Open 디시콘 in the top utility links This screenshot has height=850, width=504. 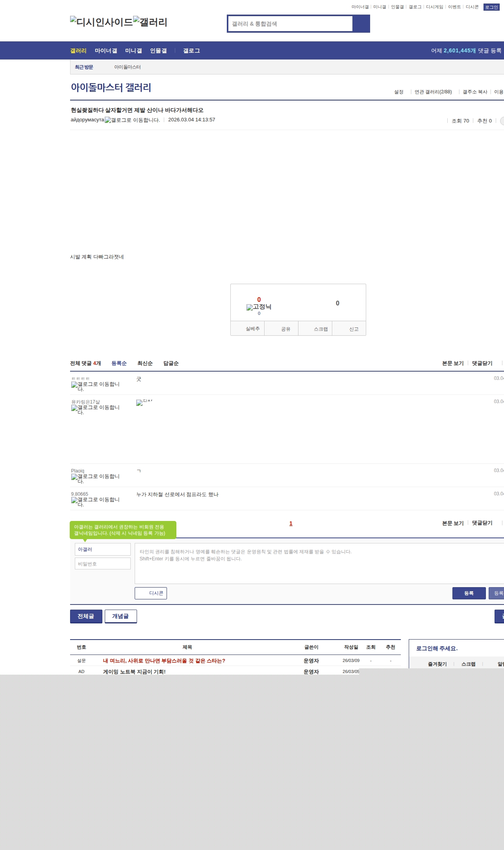point(472,7)
